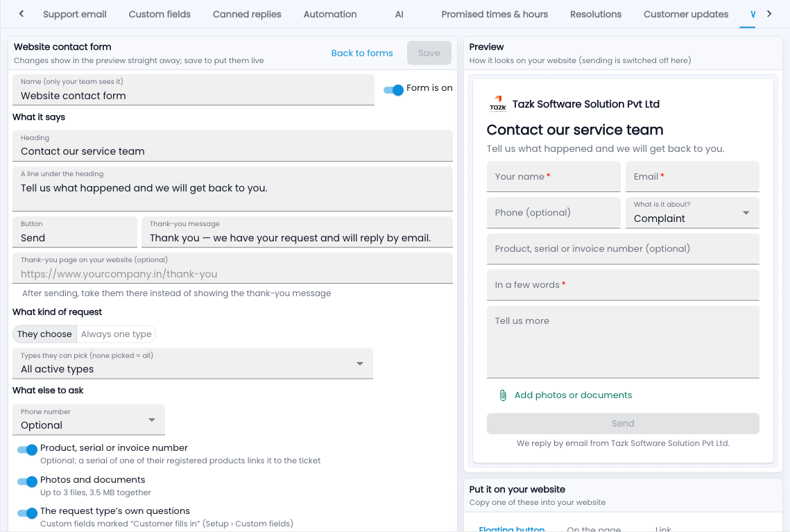Click the Heading input field
This screenshot has height=532, width=790.
point(233,146)
